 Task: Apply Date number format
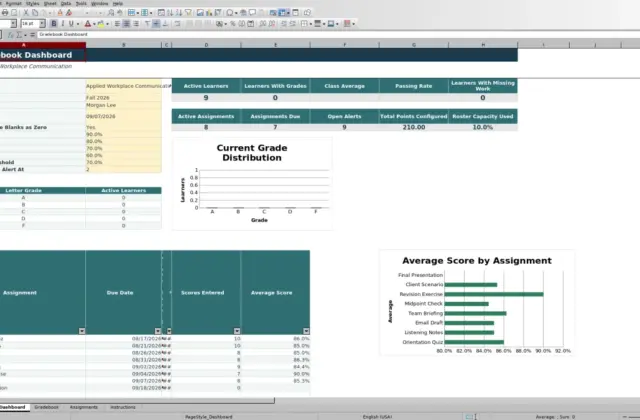click(x=251, y=24)
